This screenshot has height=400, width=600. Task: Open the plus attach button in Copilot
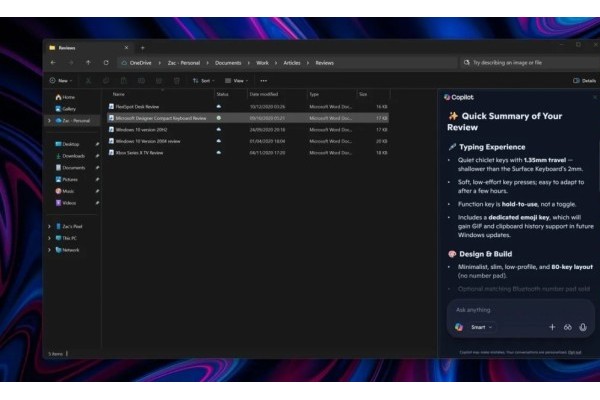552,327
